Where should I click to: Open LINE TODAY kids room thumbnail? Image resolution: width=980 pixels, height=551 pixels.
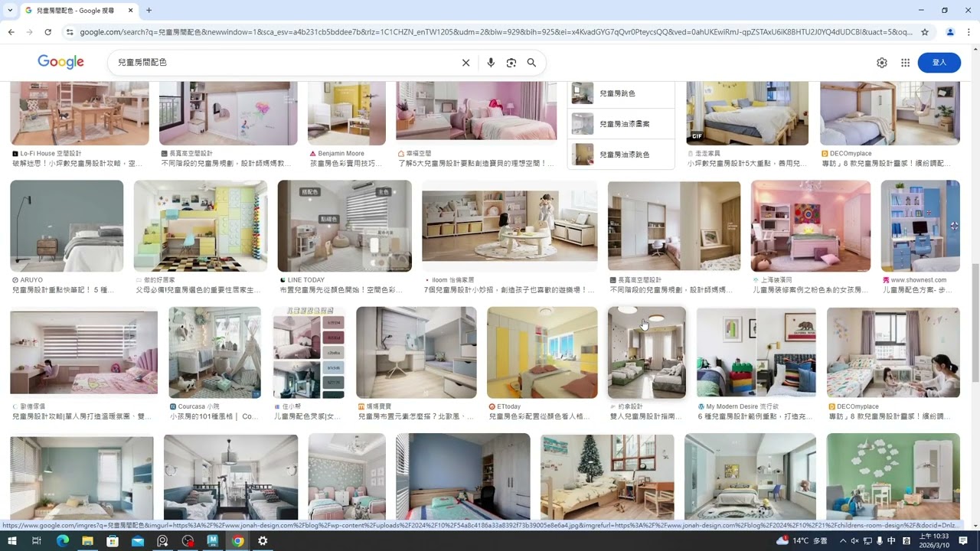tap(345, 226)
